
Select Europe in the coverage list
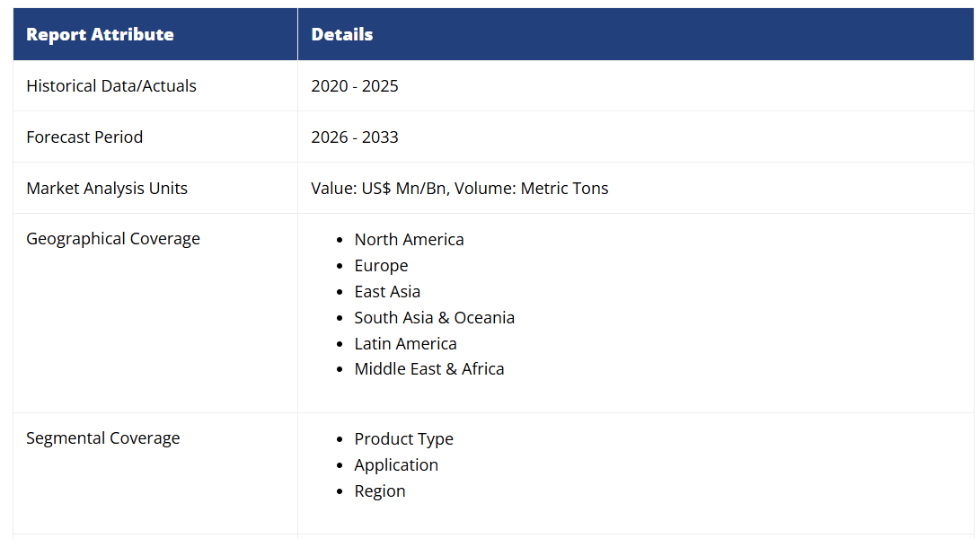381,266
